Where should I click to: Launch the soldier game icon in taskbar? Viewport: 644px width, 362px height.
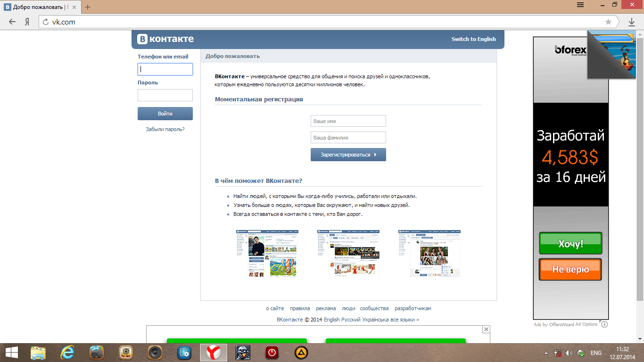click(x=243, y=353)
